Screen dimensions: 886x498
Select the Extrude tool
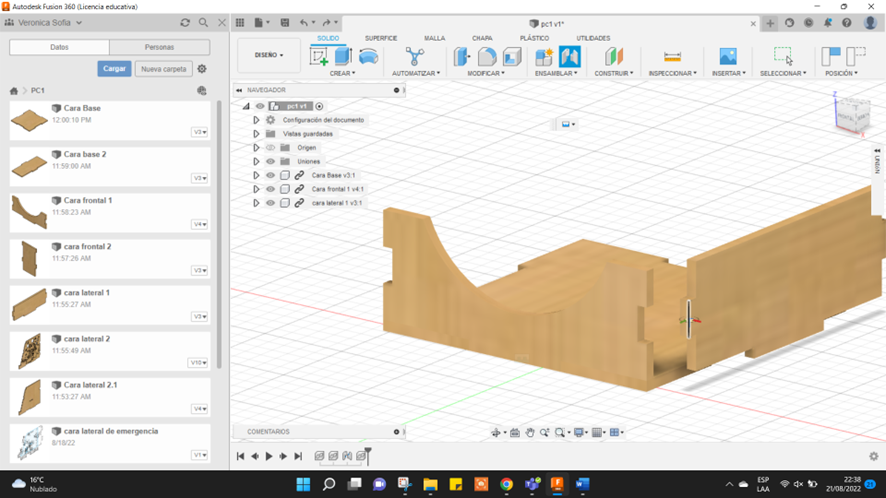pyautogui.click(x=344, y=57)
